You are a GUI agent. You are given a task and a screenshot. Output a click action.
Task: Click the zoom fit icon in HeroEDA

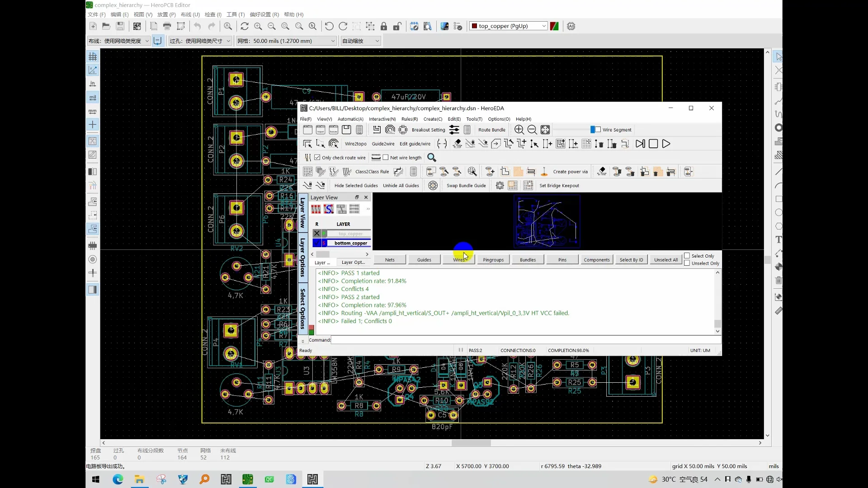545,130
